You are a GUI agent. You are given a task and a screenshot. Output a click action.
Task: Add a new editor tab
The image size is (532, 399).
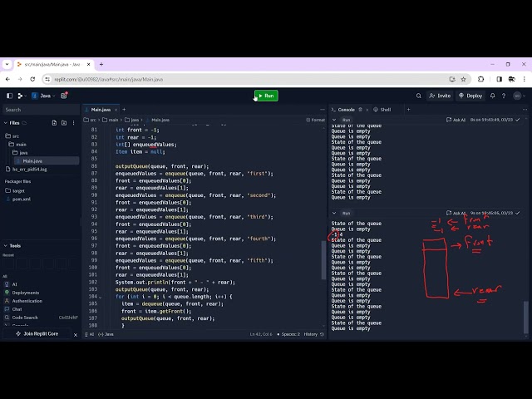(124, 109)
